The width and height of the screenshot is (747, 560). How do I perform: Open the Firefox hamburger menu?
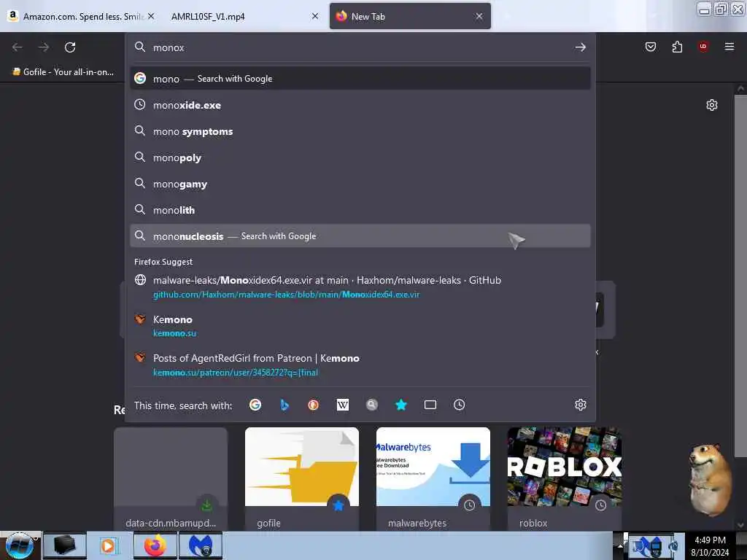coord(729,46)
